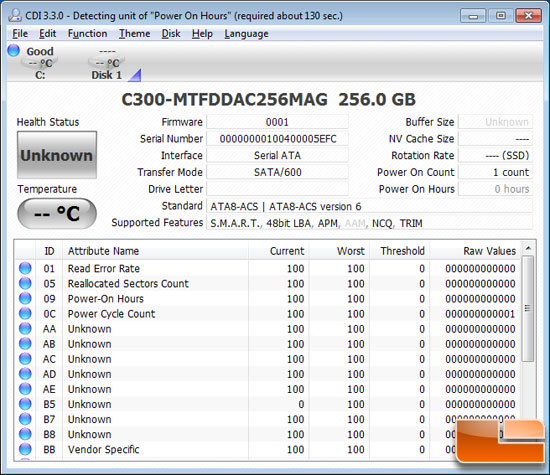Maximize the CDI window
Viewport: 550px width, 475px height.
[501, 16]
